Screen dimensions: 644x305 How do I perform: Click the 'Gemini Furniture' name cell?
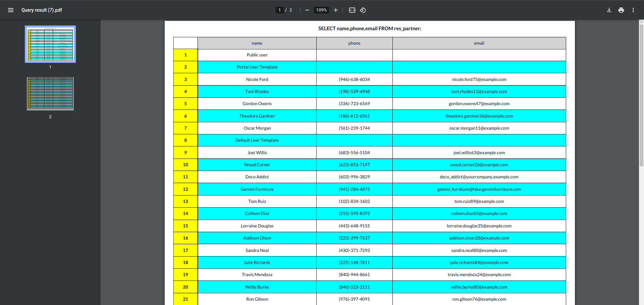[x=257, y=189]
